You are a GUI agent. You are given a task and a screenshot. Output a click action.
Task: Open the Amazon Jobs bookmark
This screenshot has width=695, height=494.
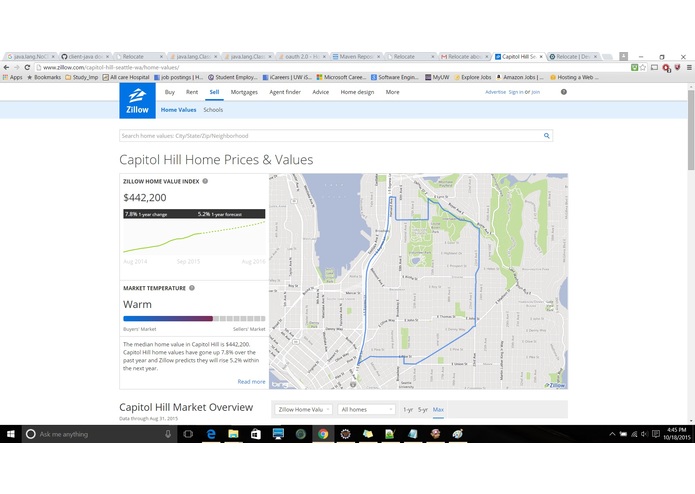[x=519, y=77]
